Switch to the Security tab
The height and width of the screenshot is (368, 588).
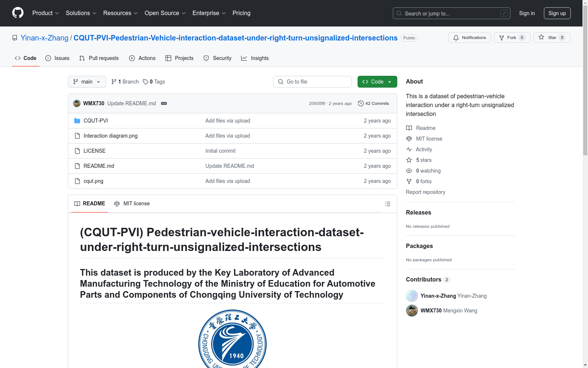click(218, 58)
